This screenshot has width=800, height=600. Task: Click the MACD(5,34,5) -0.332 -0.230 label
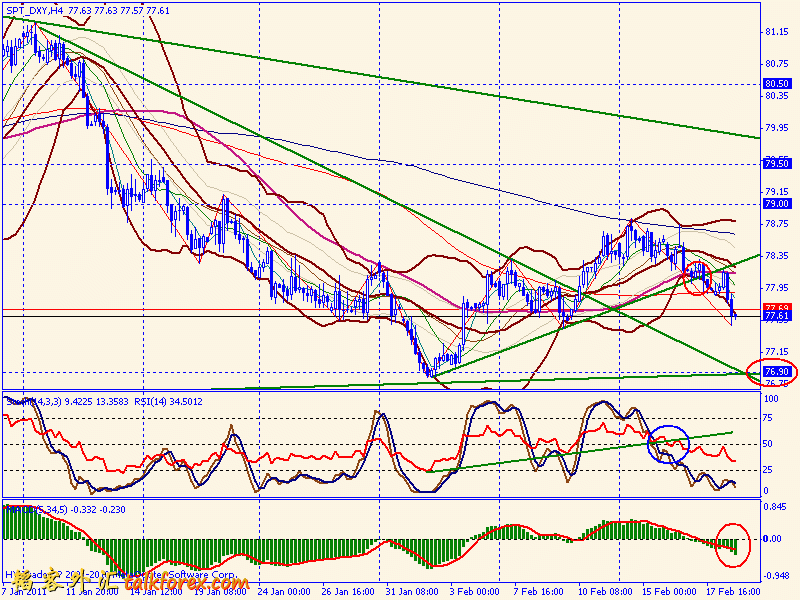66,510
